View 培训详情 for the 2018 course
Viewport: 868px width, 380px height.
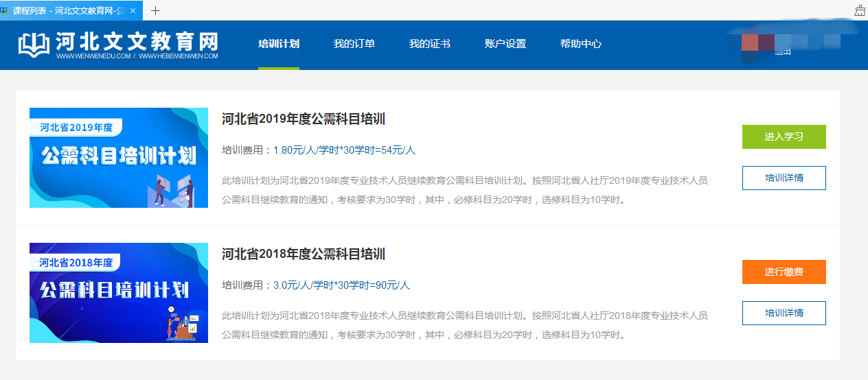(x=784, y=313)
